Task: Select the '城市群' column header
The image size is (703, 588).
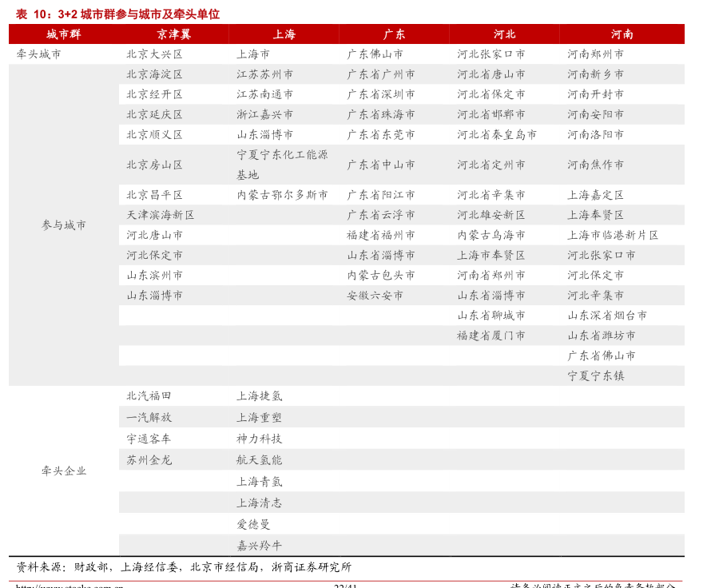Action: click(x=64, y=34)
